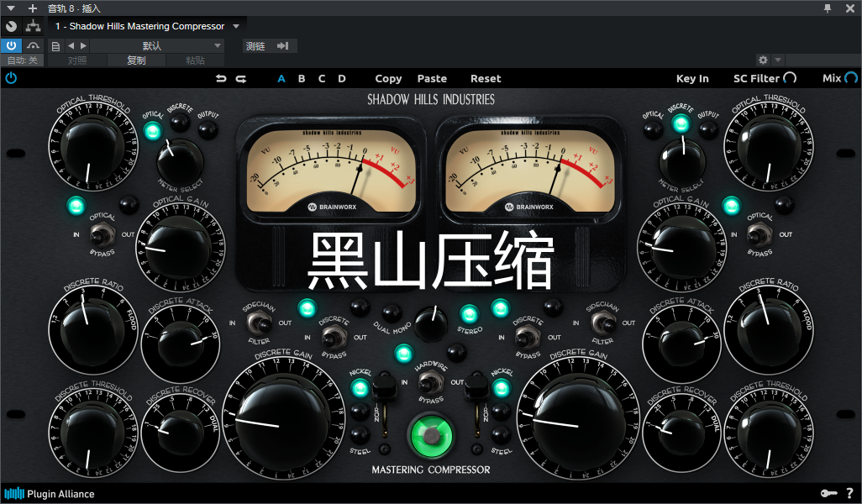
Task: Flip the left Sidechain Filter switch
Action: [258, 323]
